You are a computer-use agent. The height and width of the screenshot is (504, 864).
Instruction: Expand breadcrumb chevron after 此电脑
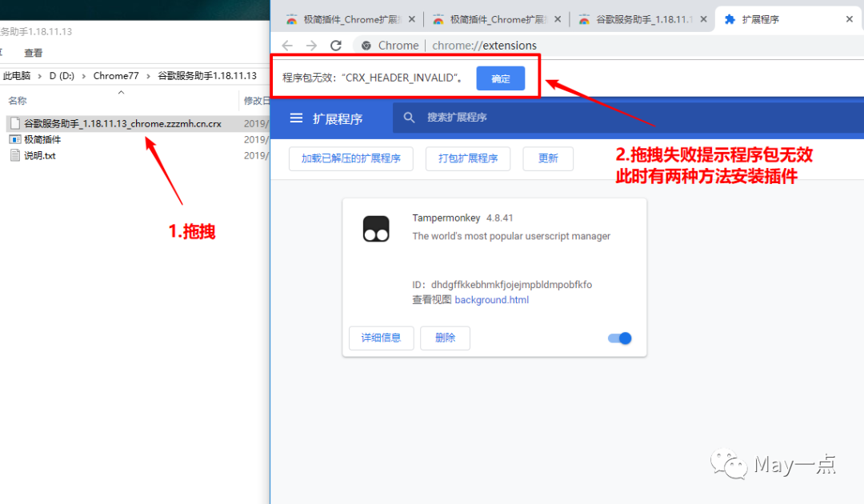(40, 76)
